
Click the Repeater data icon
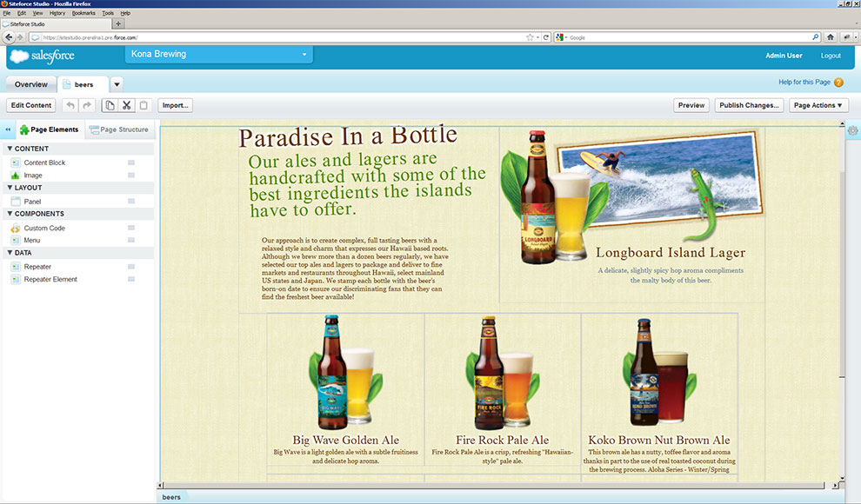click(16, 267)
